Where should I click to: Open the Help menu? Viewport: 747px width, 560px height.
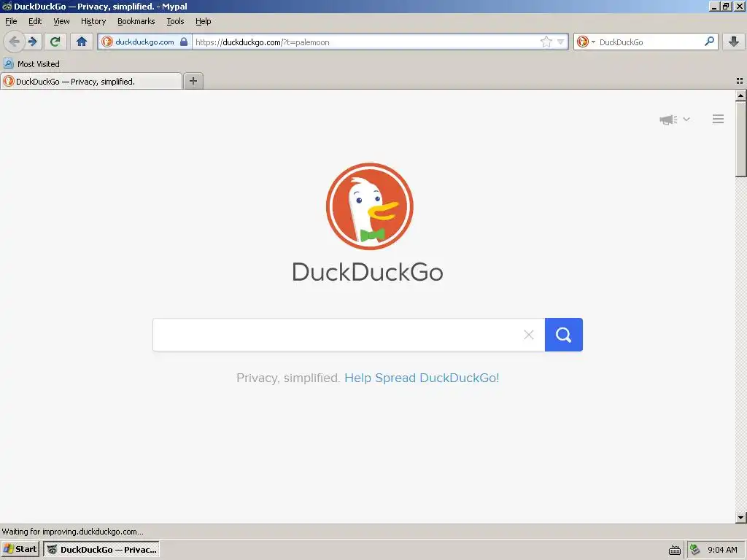pos(204,21)
